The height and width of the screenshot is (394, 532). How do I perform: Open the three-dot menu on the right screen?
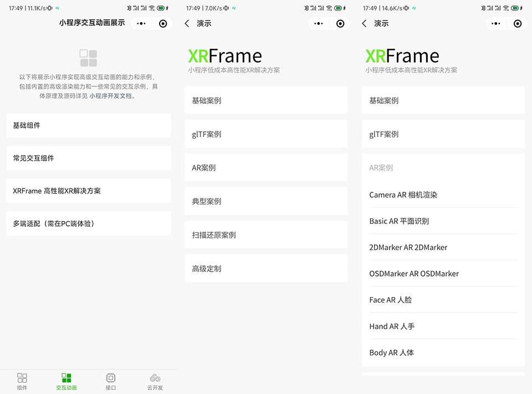point(495,23)
